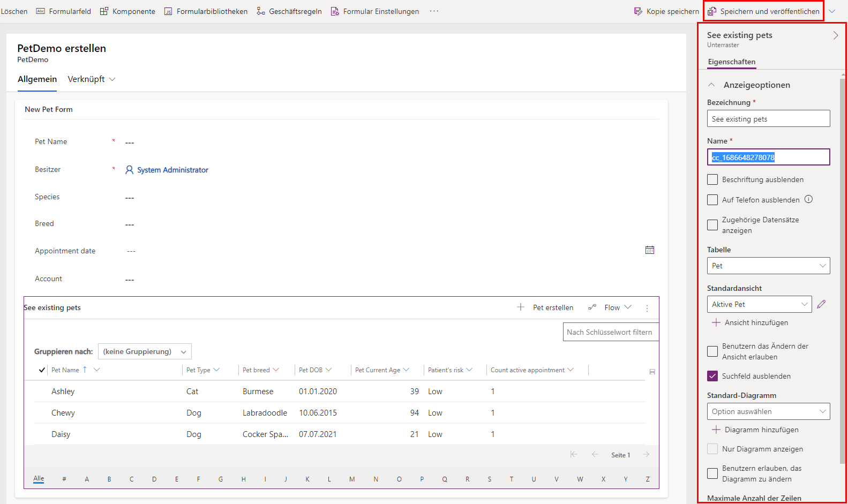Check Benutzern das Ändern der Ansicht erlauben
The image size is (848, 504).
712,351
